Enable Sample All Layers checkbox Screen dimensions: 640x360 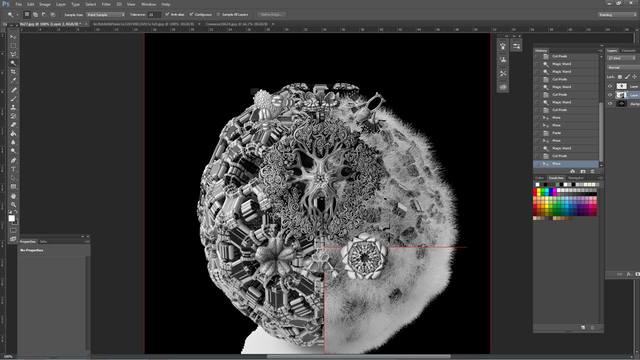coord(218,14)
